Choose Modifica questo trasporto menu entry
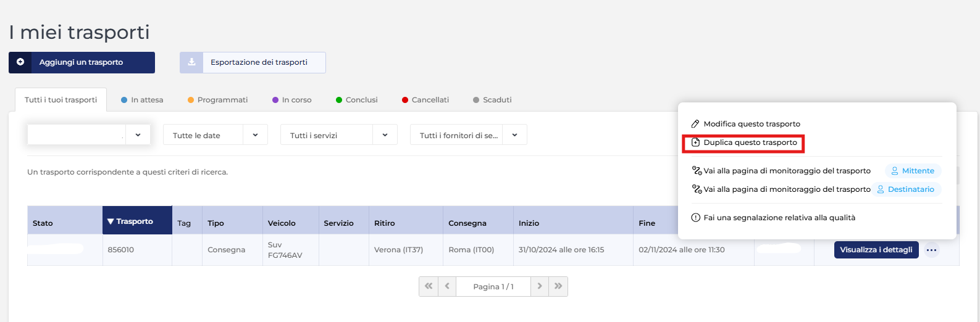The height and width of the screenshot is (322, 980). (x=745, y=124)
